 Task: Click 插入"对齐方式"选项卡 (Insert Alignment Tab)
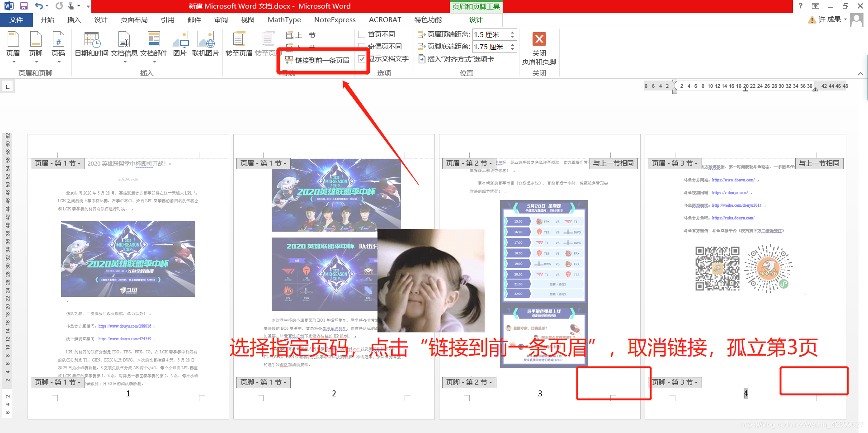pyautogui.click(x=456, y=59)
